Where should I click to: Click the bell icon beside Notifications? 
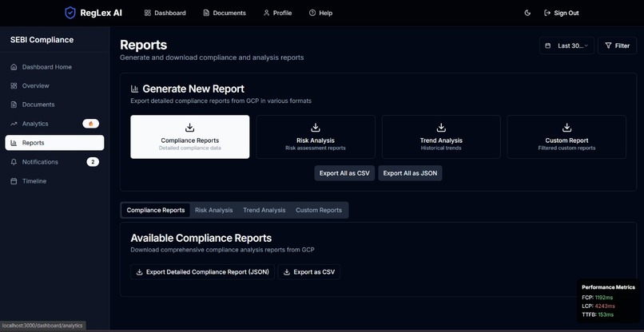tap(14, 162)
